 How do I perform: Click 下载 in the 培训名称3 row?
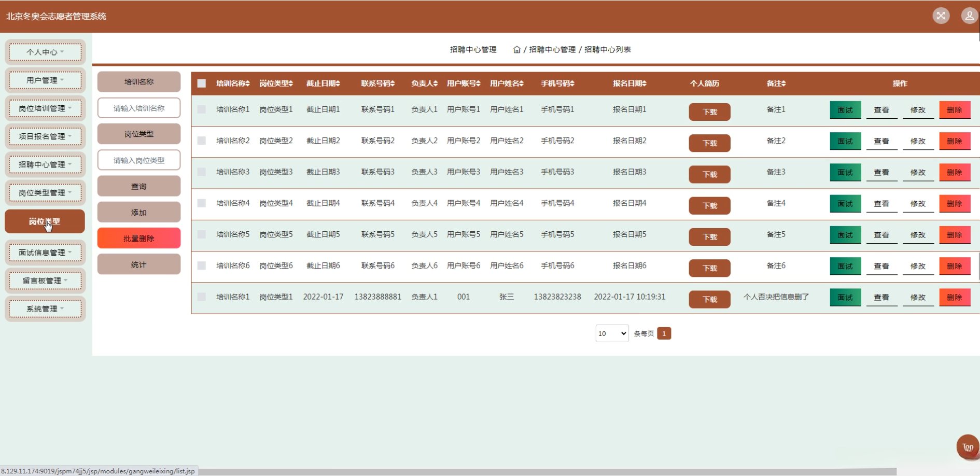tap(709, 174)
